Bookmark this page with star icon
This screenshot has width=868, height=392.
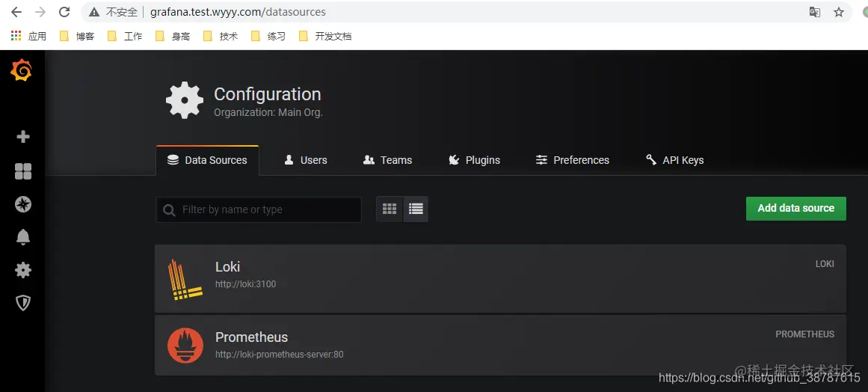(839, 12)
